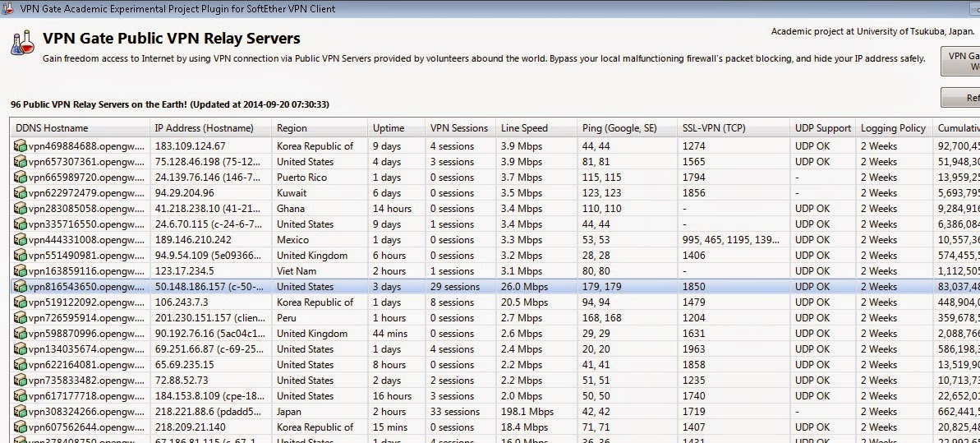This screenshot has height=443, width=980.
Task: Select the Ghana region cell
Action: point(291,209)
